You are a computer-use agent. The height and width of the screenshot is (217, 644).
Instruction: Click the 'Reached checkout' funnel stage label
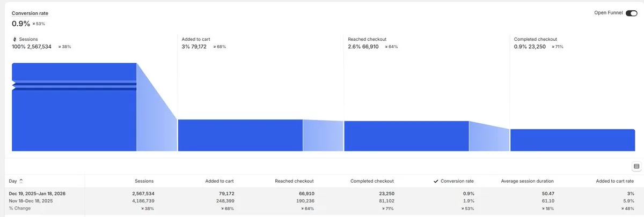367,39
